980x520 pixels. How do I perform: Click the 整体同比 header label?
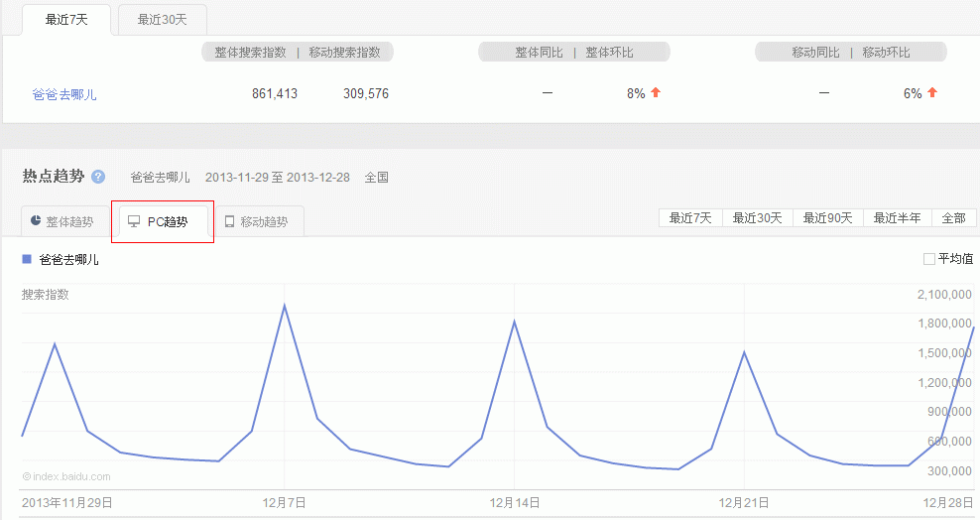pos(539,53)
